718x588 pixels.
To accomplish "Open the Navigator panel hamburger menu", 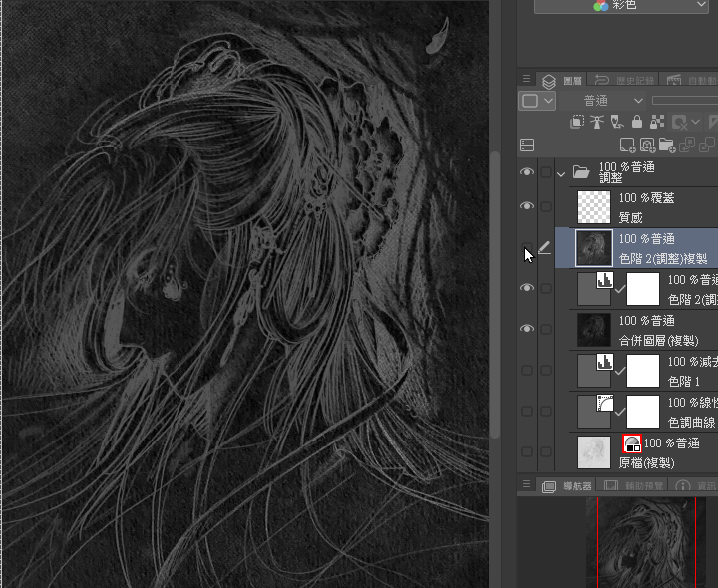I will click(526, 484).
